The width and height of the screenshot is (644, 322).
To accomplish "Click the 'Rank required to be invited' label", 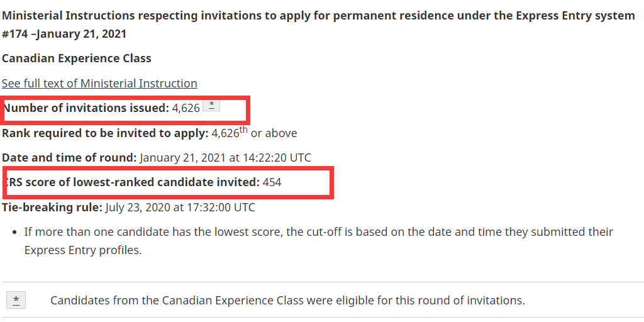I will [105, 133].
